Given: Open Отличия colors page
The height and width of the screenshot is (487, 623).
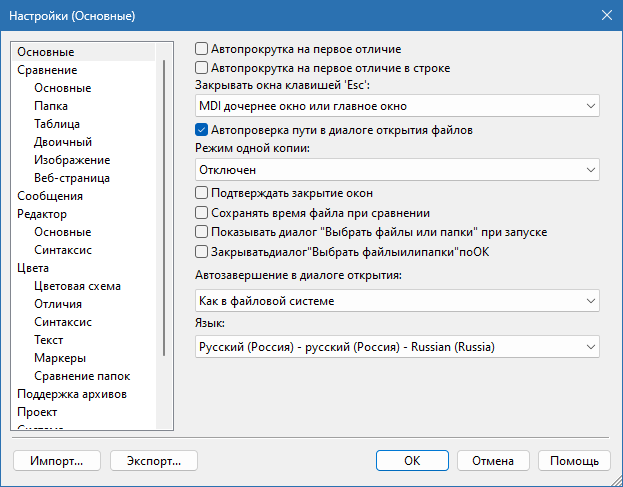Looking at the screenshot, I should coord(58,304).
